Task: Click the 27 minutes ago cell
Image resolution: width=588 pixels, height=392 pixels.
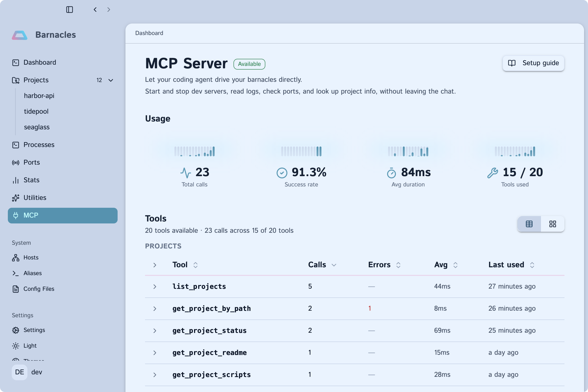Action: [512, 286]
